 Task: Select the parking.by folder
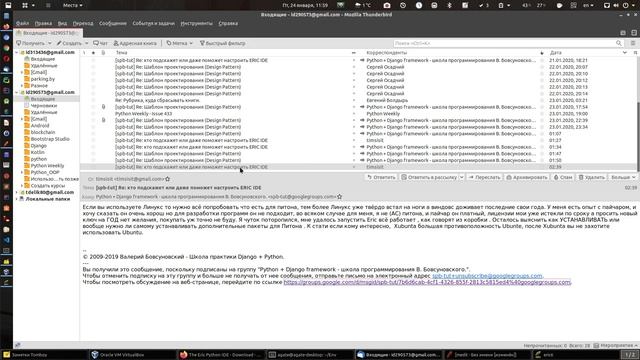42,79
